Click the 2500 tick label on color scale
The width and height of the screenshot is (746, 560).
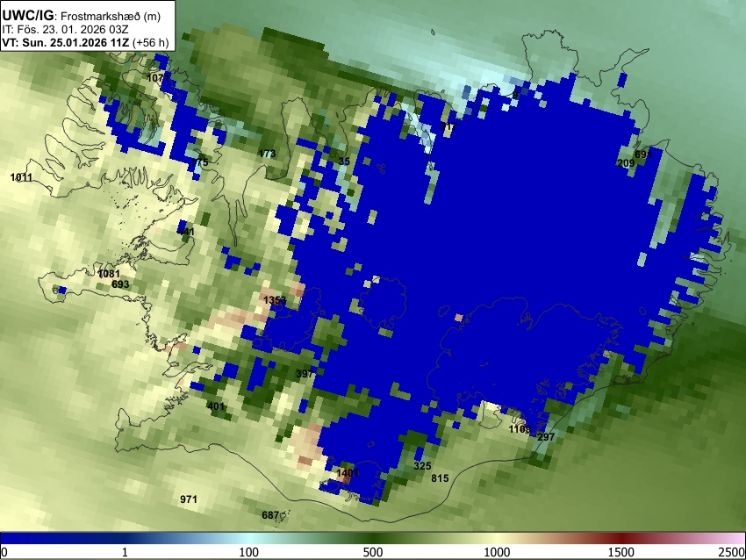pos(732,552)
